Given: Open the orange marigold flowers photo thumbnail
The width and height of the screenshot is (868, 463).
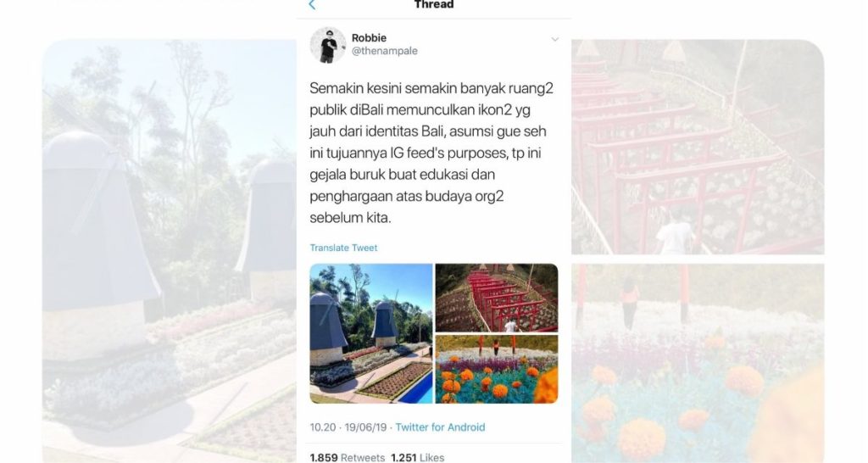Looking at the screenshot, I should pyautogui.click(x=497, y=370).
